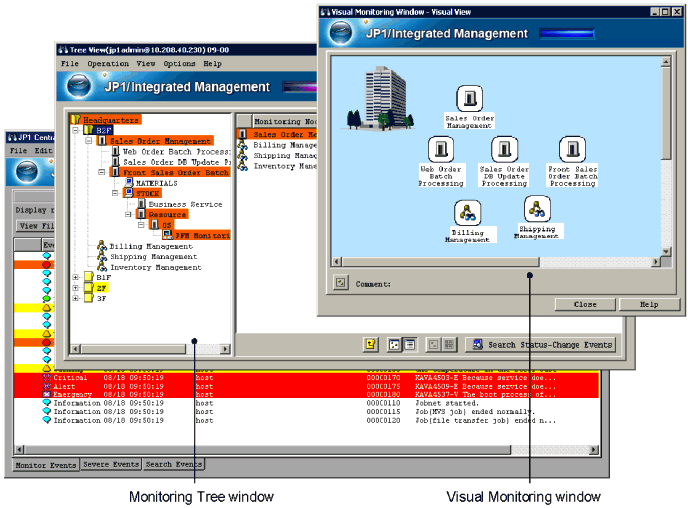This screenshot has height=508, width=688.
Task: Select the Jobnet started event row
Action: coord(306,403)
